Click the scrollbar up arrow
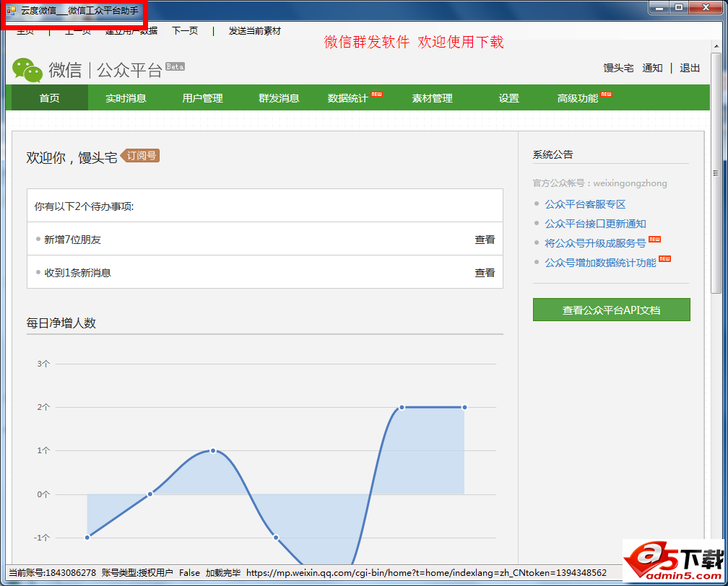Viewport: 728px width, 586px height. (716, 46)
